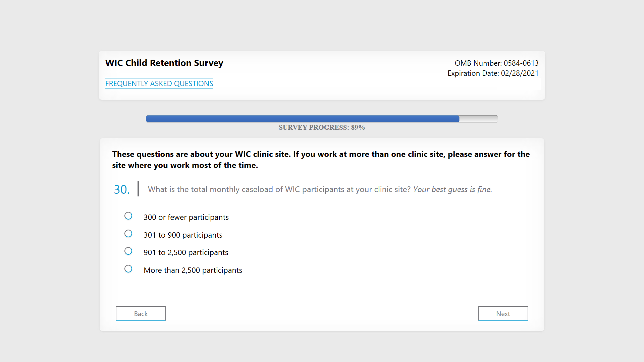Image resolution: width=644 pixels, height=362 pixels.
Task: Click the blue survey progress bar
Action: (302, 119)
